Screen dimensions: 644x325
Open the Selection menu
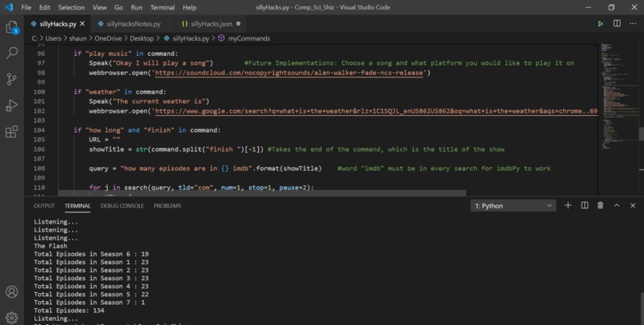pos(71,7)
